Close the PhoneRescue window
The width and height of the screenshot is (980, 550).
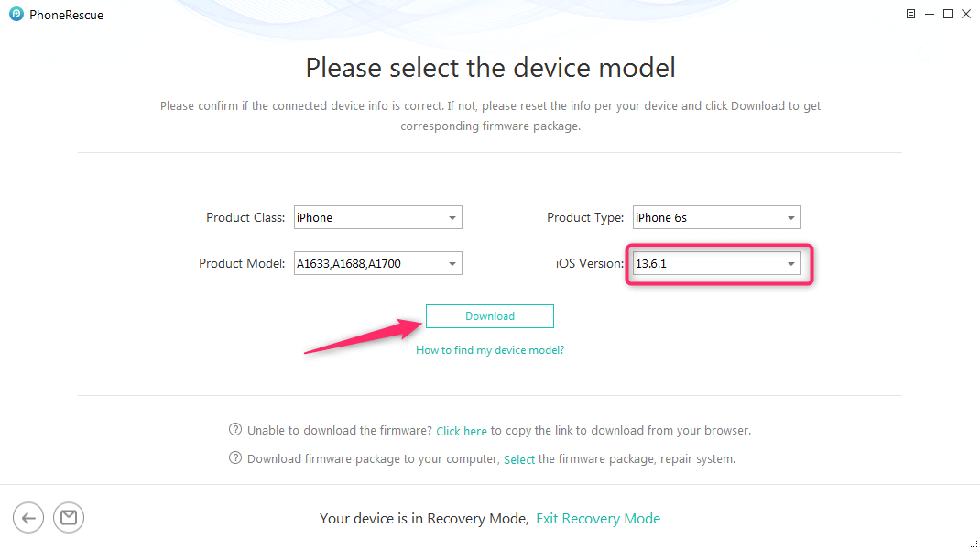pos(966,14)
